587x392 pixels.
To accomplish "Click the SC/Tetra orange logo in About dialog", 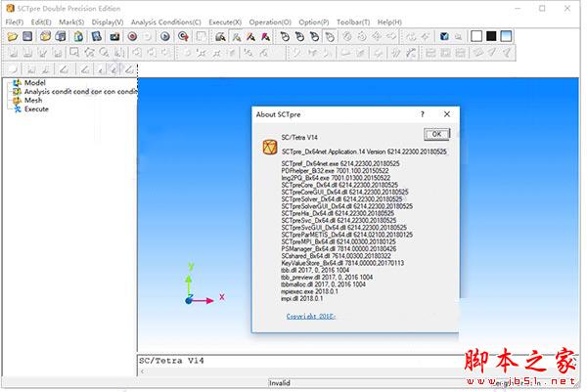I will tap(270, 147).
